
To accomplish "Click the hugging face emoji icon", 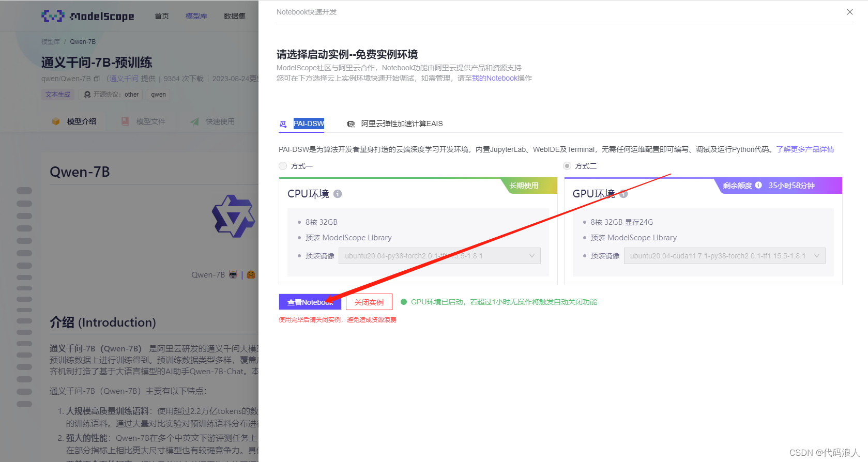I will 251,274.
